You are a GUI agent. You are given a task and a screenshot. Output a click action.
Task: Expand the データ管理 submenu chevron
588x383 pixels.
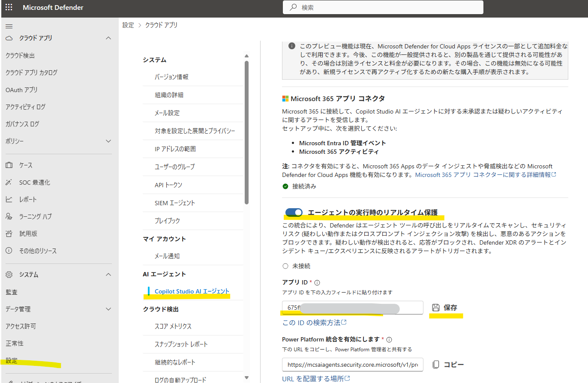coord(108,309)
